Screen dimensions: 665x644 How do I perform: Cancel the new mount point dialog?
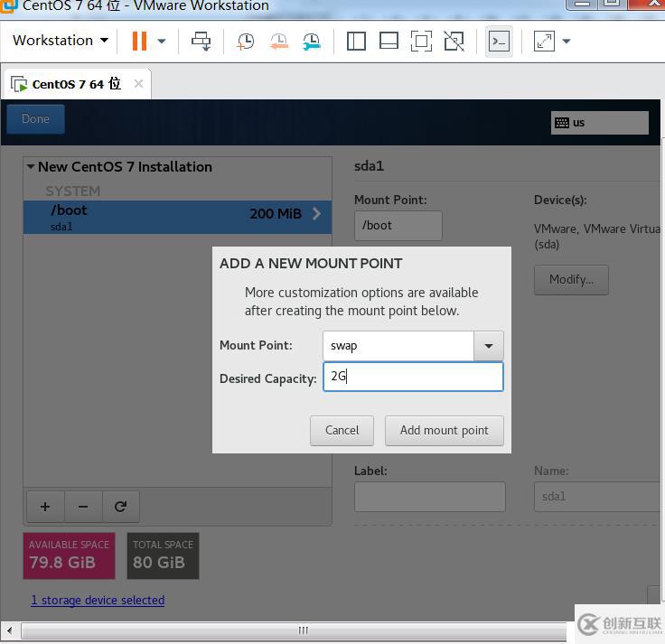pos(342,430)
